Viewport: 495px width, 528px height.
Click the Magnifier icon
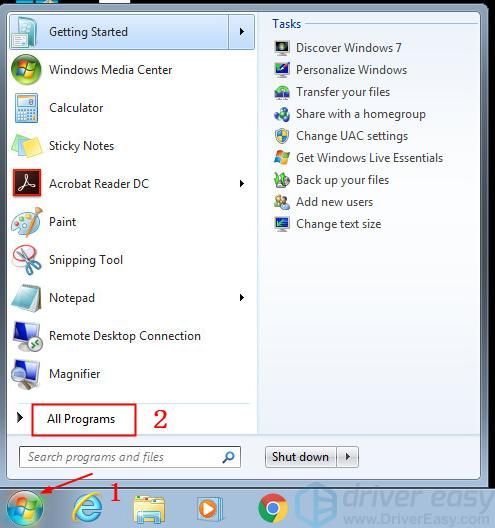click(x=26, y=374)
